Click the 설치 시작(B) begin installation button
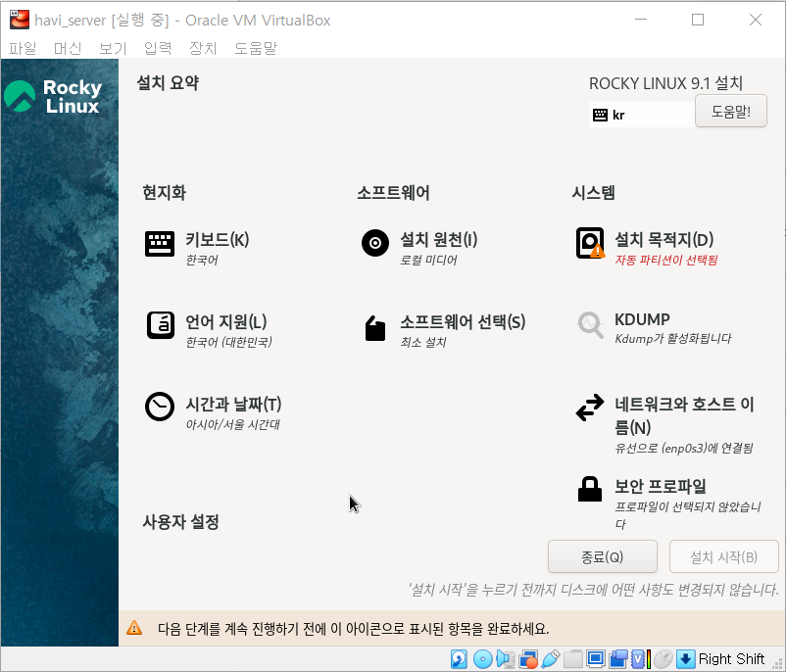 [x=723, y=556]
